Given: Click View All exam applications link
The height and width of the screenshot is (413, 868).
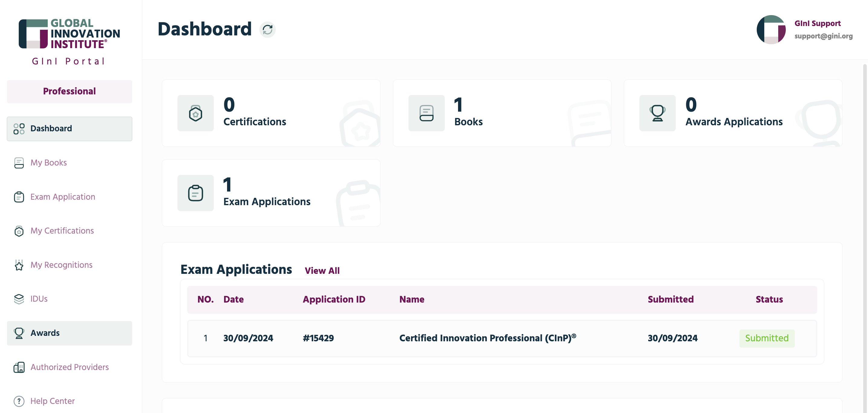Looking at the screenshot, I should (322, 271).
